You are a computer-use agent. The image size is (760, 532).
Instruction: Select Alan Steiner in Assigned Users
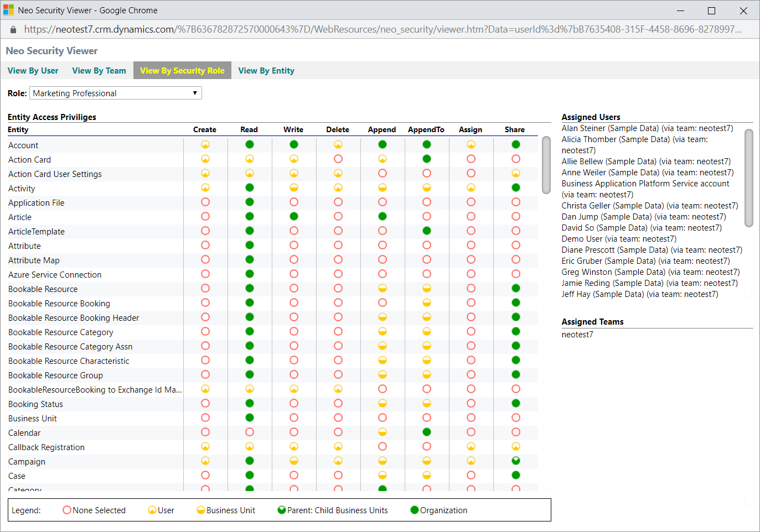[x=647, y=128]
